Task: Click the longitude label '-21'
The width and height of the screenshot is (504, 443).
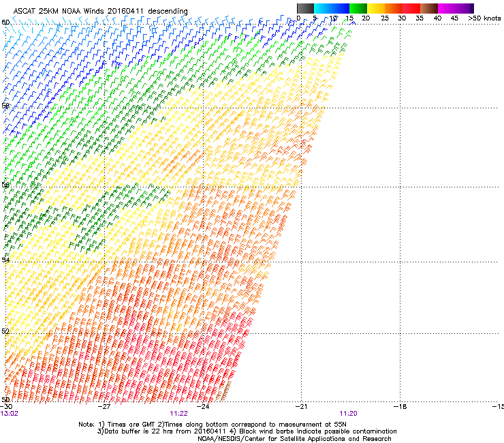Action: [301, 406]
